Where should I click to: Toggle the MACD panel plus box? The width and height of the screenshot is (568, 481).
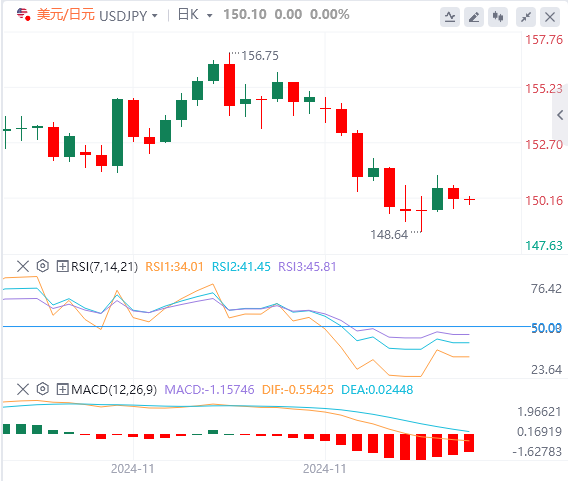[x=62, y=390]
